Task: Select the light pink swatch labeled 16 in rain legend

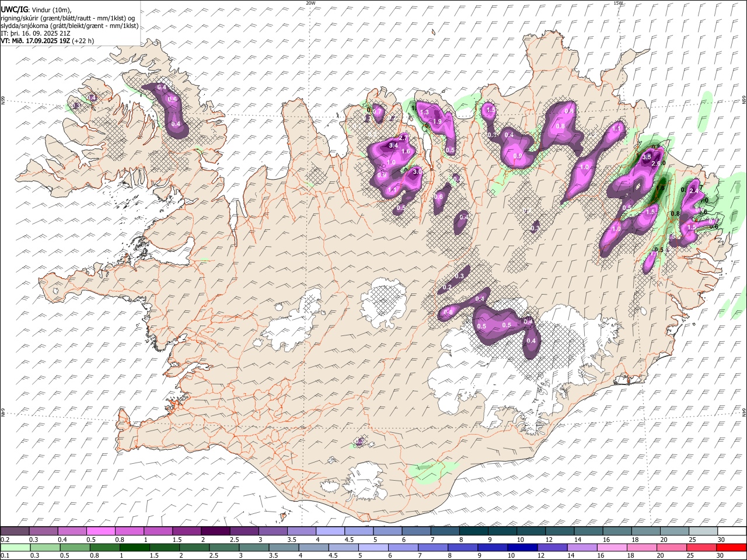Action: coord(611,547)
